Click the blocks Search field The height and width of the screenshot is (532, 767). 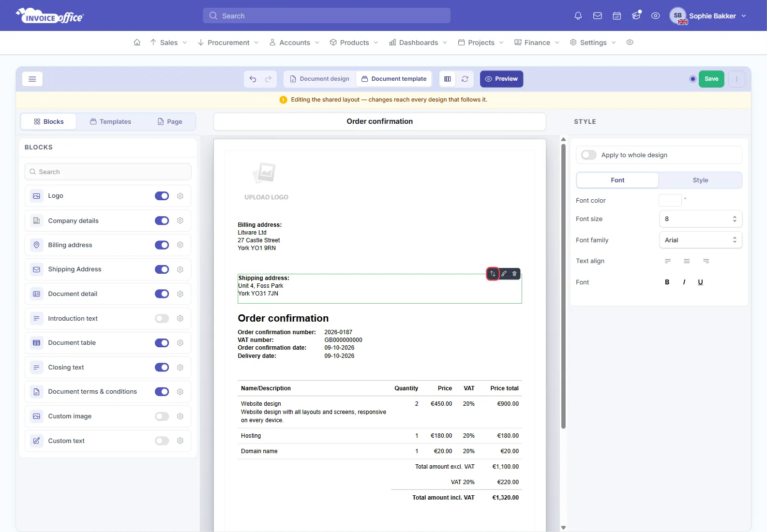[x=108, y=172]
